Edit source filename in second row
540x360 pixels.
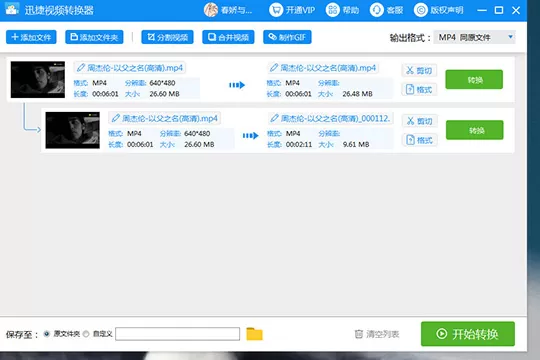(x=165, y=119)
